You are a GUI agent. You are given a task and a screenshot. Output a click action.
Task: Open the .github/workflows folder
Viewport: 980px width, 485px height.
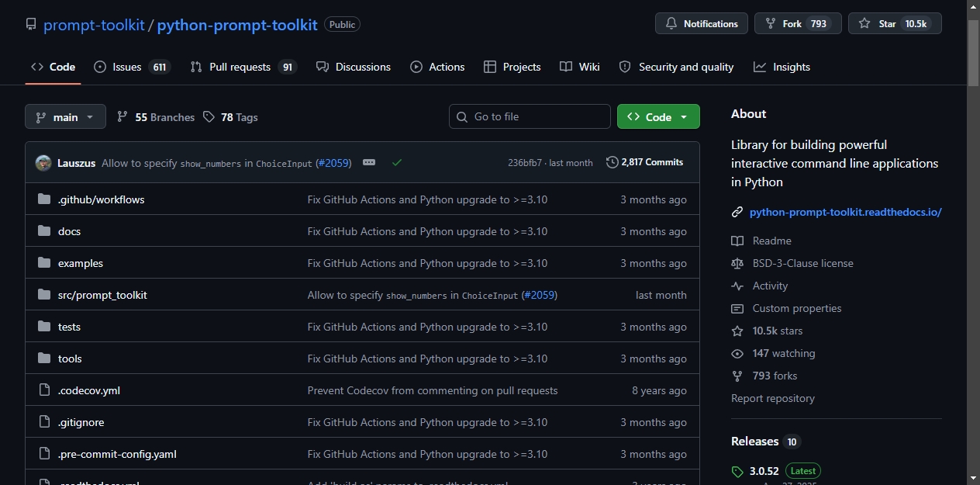click(101, 199)
